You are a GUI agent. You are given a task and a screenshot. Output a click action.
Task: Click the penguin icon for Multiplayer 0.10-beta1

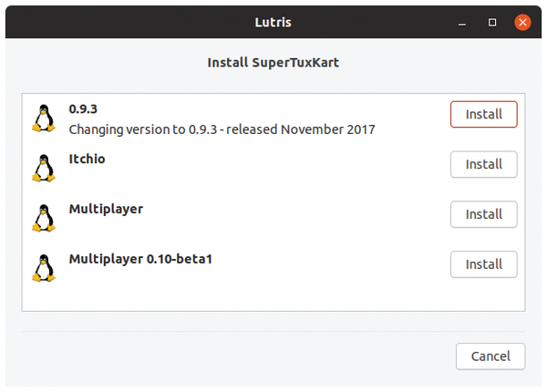point(44,268)
